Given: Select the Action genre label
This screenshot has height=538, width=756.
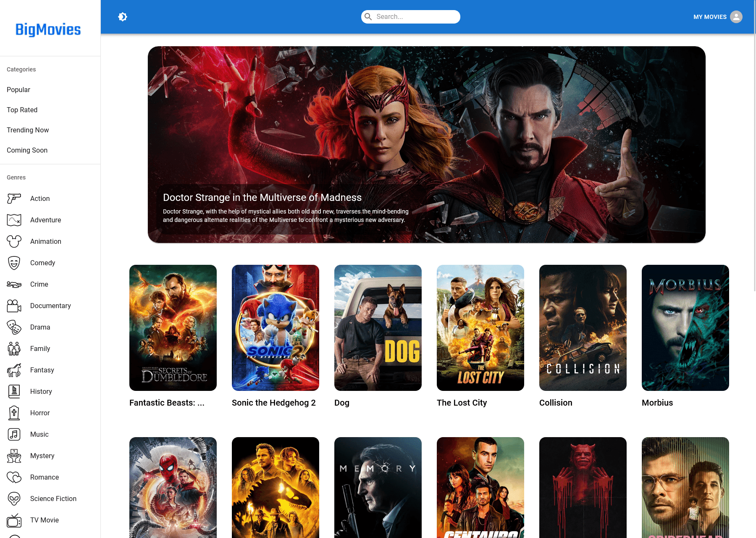Looking at the screenshot, I should pos(40,198).
